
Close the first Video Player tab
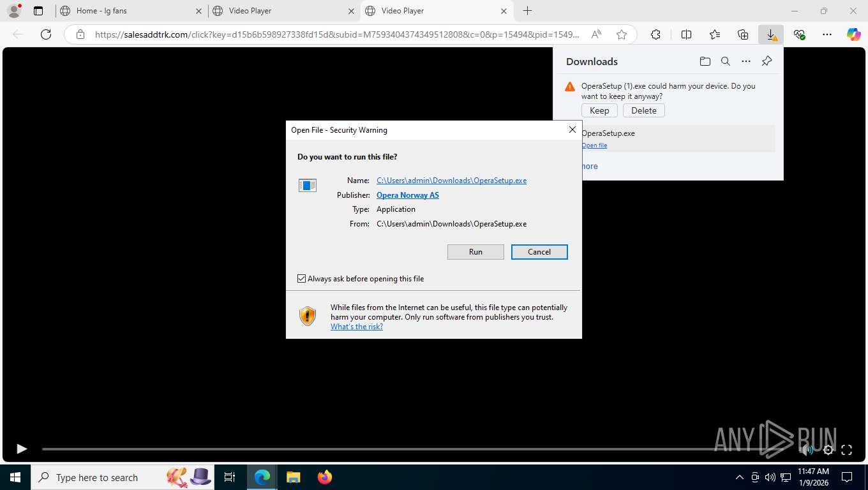[x=351, y=11]
